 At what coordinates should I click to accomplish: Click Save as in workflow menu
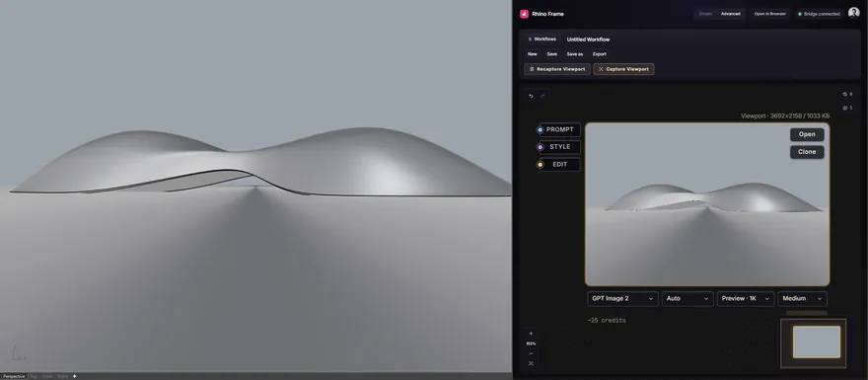575,54
